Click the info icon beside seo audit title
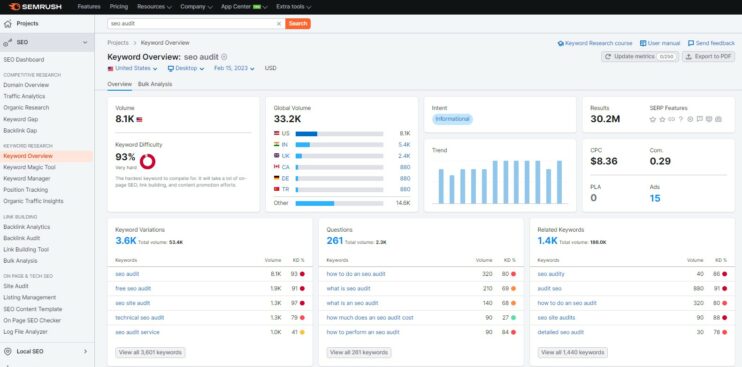Viewport: 742px width, 367px height. pyautogui.click(x=224, y=57)
